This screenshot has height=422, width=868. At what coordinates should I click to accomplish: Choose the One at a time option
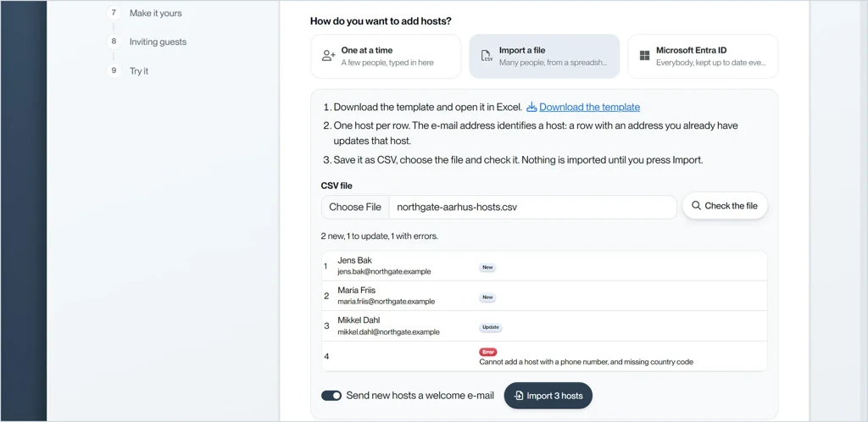[386, 56]
